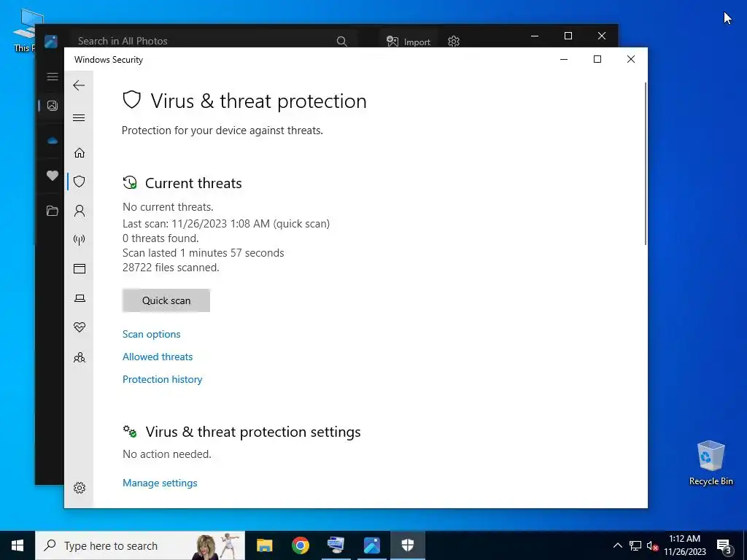Close the Windows Security window

pos(631,59)
